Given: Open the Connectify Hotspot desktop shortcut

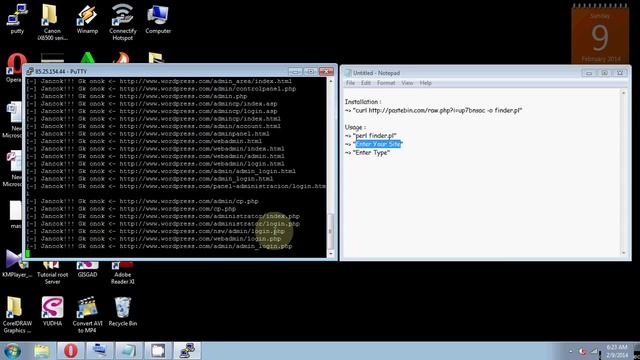Looking at the screenshot, I should point(122,21).
